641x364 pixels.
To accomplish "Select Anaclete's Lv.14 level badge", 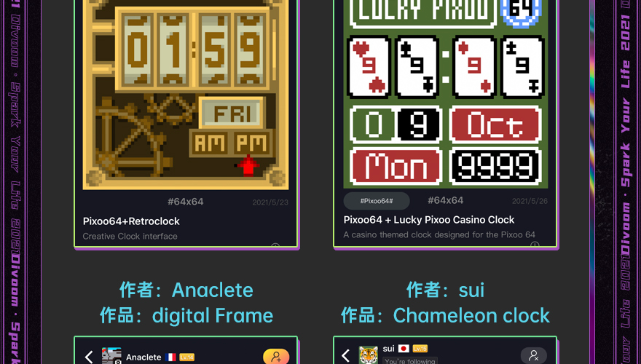I will tap(186, 357).
